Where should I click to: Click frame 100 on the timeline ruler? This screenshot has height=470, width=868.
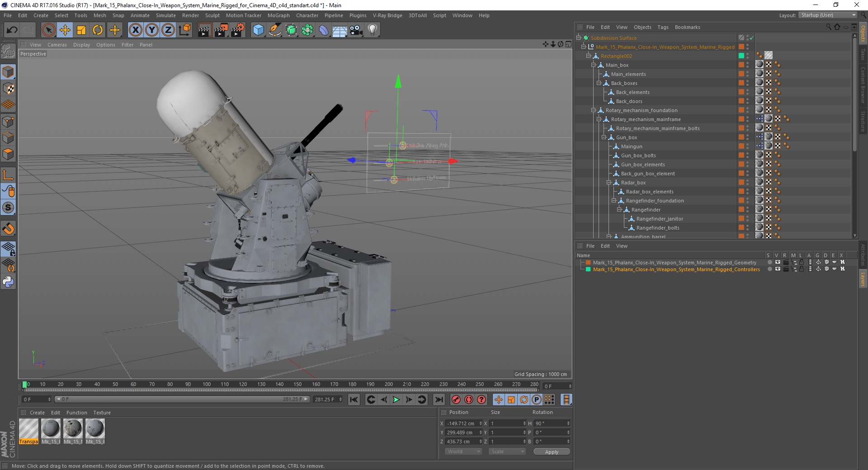click(207, 385)
